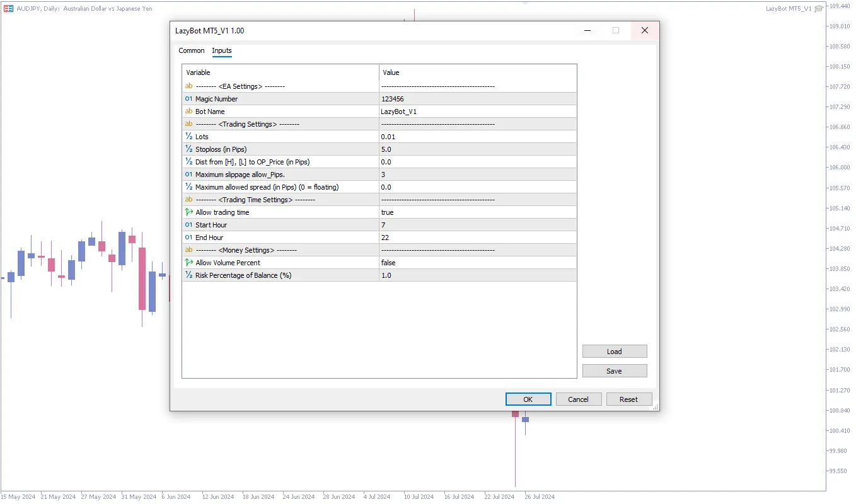
Task: Click the ab icon of Trading Settings header
Action: tap(188, 124)
